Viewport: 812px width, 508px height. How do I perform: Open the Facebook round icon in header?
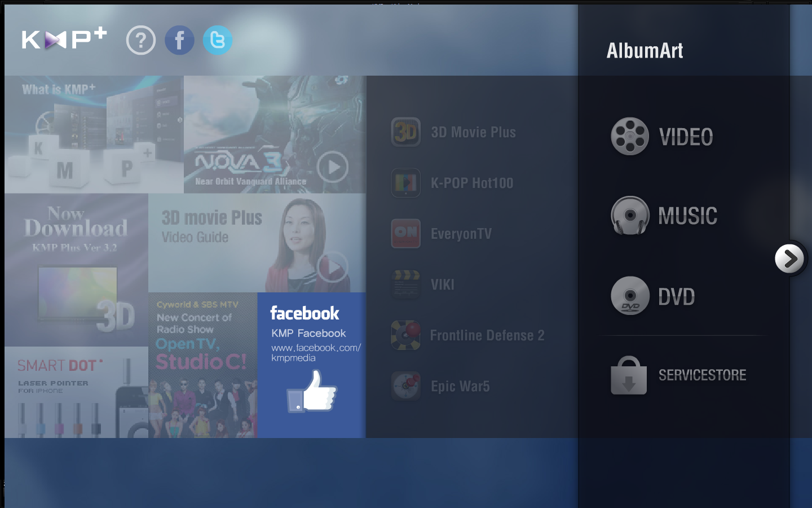coord(179,40)
